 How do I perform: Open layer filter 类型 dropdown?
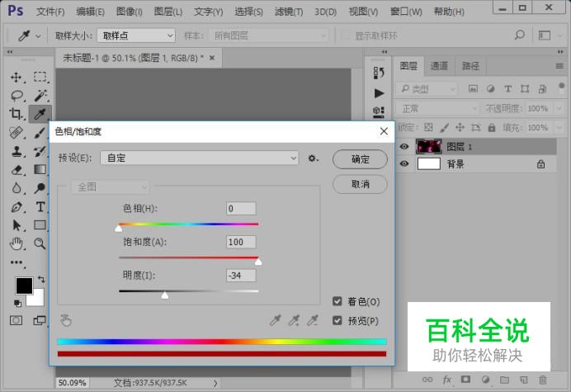[426, 88]
